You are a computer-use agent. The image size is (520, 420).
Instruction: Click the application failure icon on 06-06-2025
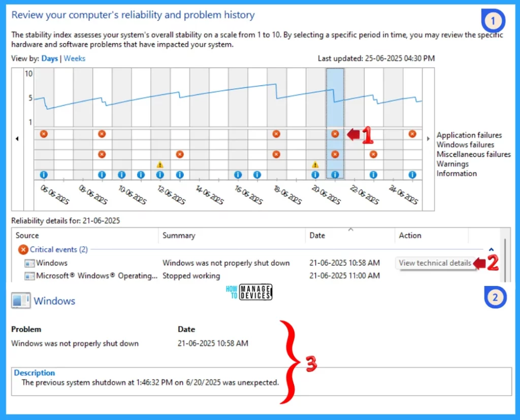44,134
